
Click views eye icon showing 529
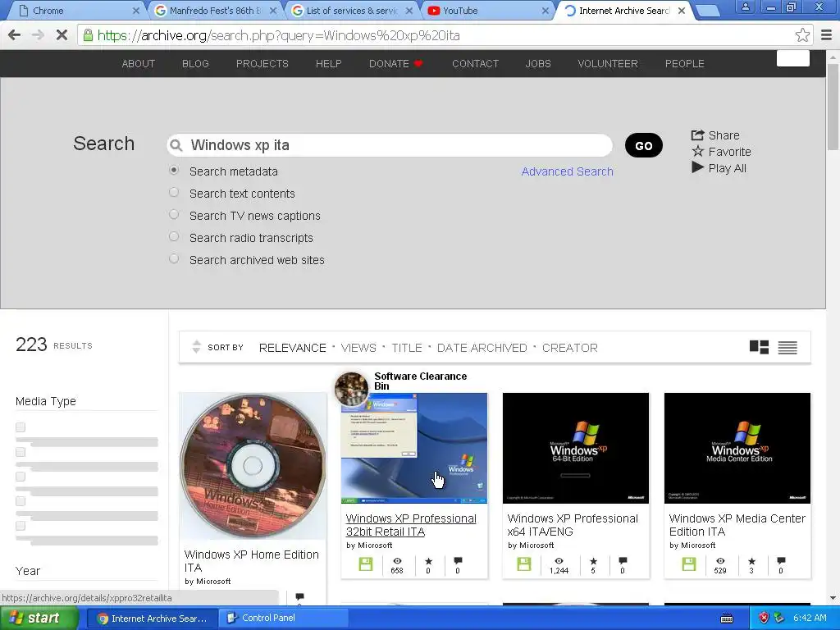(720, 561)
